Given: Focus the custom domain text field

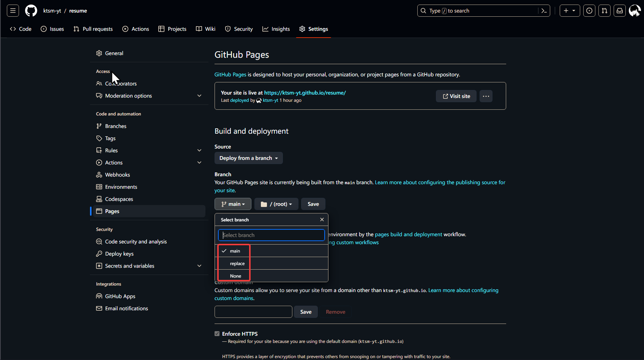Looking at the screenshot, I should tap(253, 312).
